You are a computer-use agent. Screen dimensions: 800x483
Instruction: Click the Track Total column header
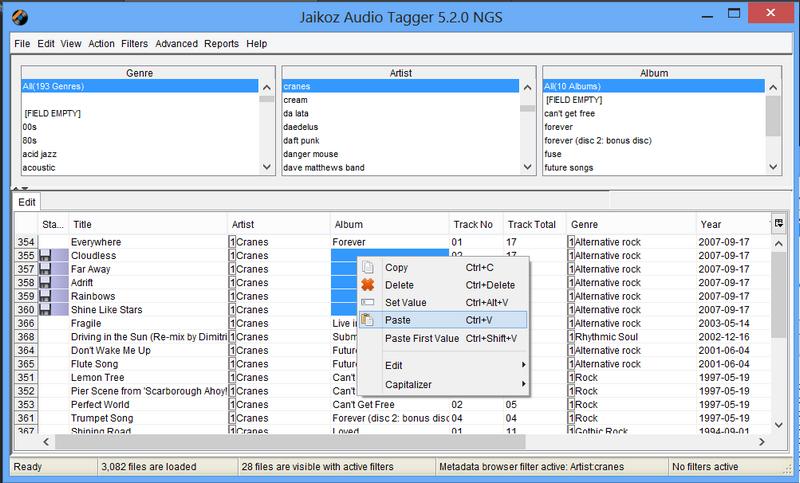click(x=534, y=224)
